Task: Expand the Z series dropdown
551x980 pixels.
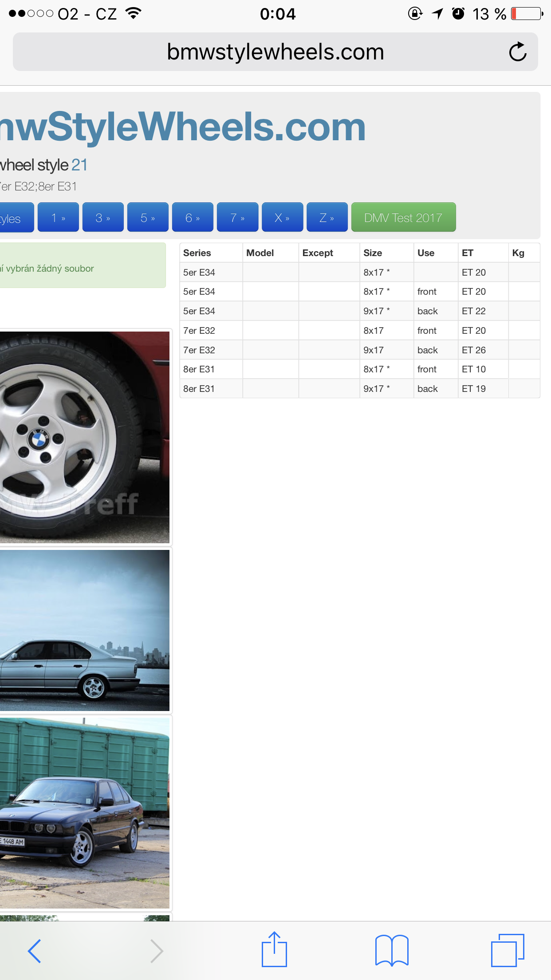Action: [327, 217]
